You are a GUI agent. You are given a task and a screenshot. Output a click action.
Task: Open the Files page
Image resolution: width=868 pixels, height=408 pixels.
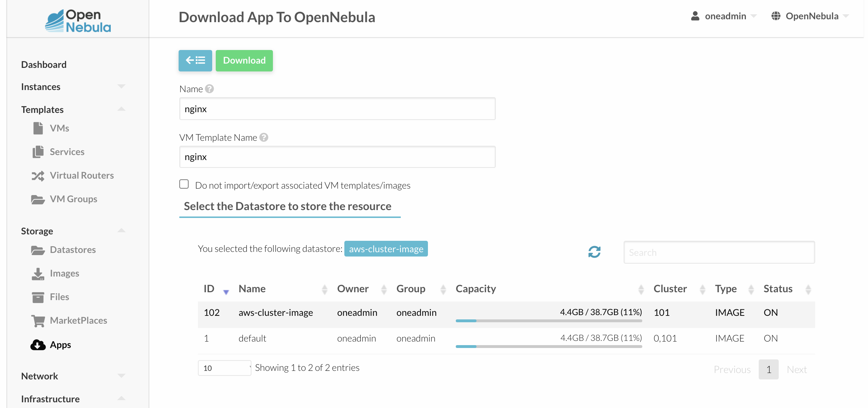tap(59, 297)
